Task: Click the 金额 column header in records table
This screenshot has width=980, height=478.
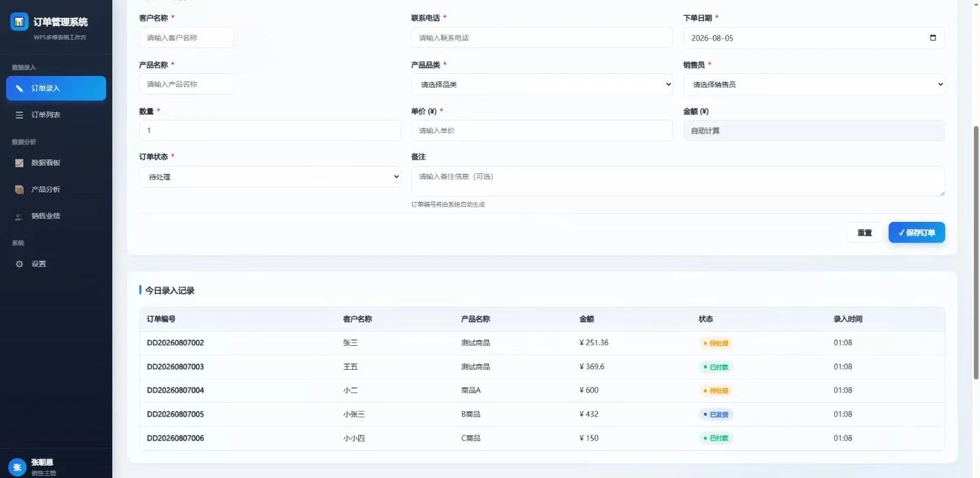Action: (586, 319)
